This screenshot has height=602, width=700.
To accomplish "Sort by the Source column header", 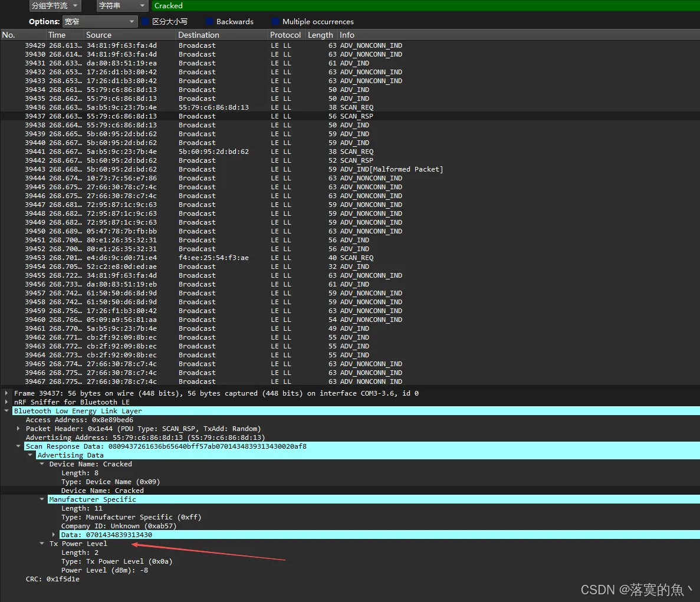I will click(130, 35).
